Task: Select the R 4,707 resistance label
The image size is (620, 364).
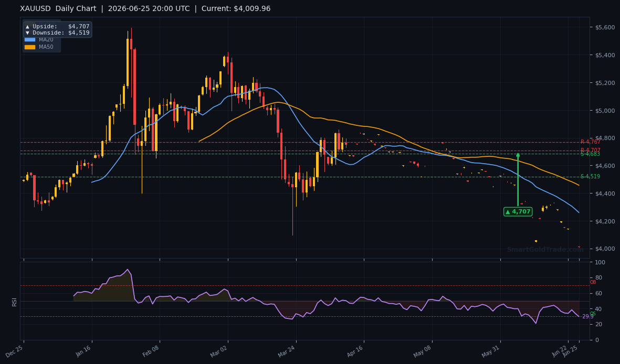Action: click(591, 150)
